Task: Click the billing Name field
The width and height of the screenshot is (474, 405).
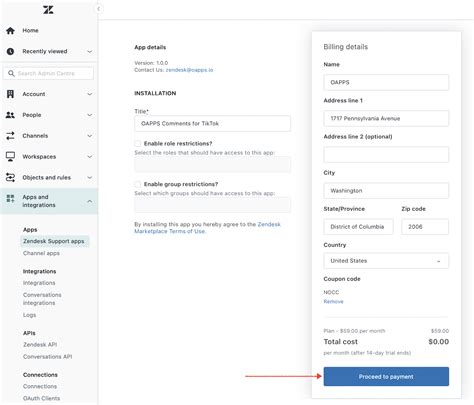Action: click(x=386, y=82)
